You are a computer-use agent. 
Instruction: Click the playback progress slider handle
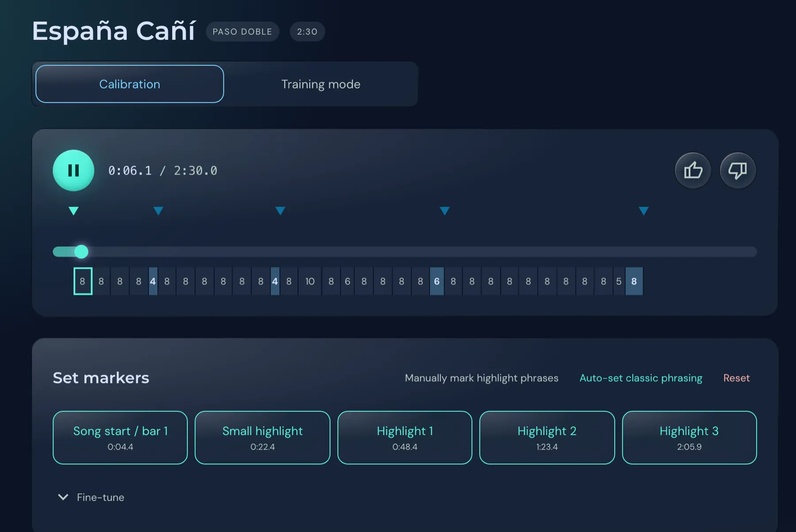(81, 252)
